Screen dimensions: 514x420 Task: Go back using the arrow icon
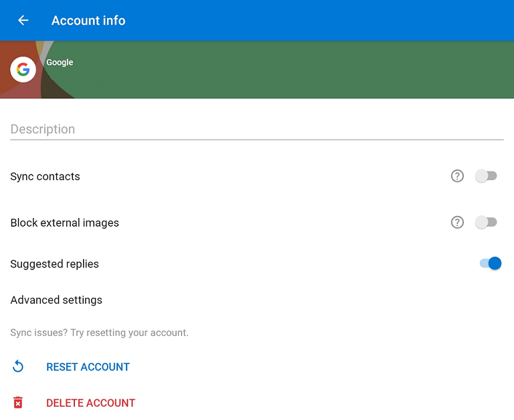[x=23, y=20]
